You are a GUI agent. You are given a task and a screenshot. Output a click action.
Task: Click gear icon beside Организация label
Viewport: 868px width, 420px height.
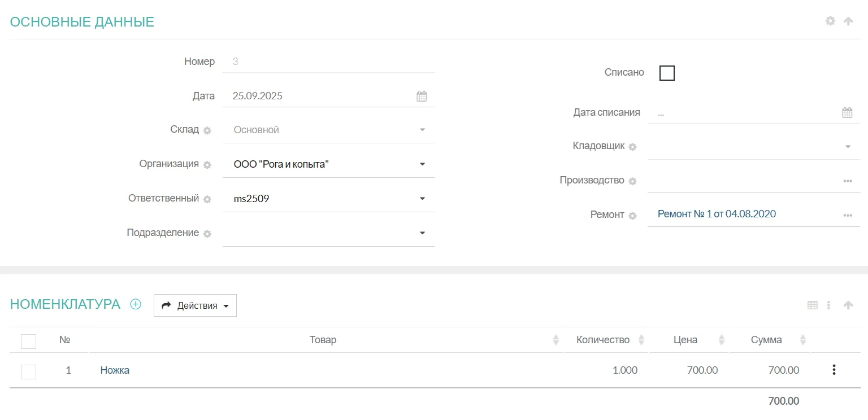[207, 165]
